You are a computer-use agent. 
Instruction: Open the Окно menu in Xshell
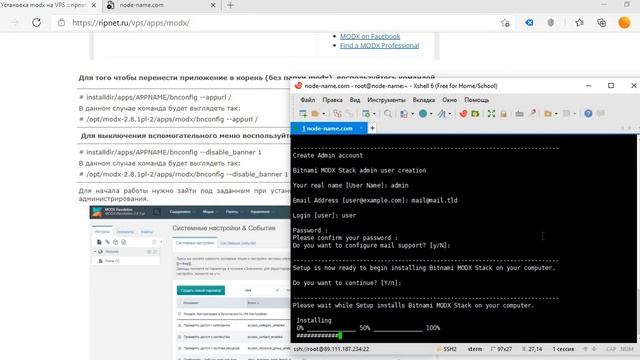[449, 100]
